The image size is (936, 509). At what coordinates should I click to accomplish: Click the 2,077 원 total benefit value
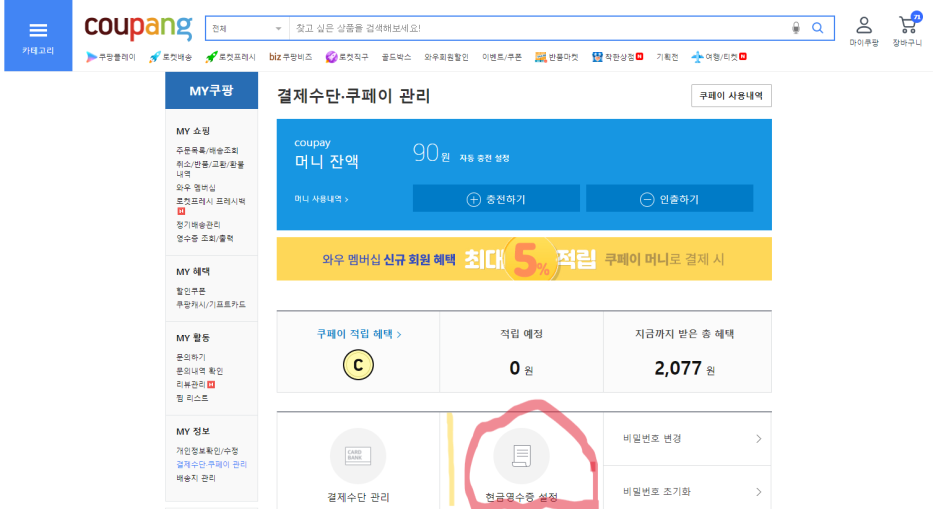tap(685, 368)
